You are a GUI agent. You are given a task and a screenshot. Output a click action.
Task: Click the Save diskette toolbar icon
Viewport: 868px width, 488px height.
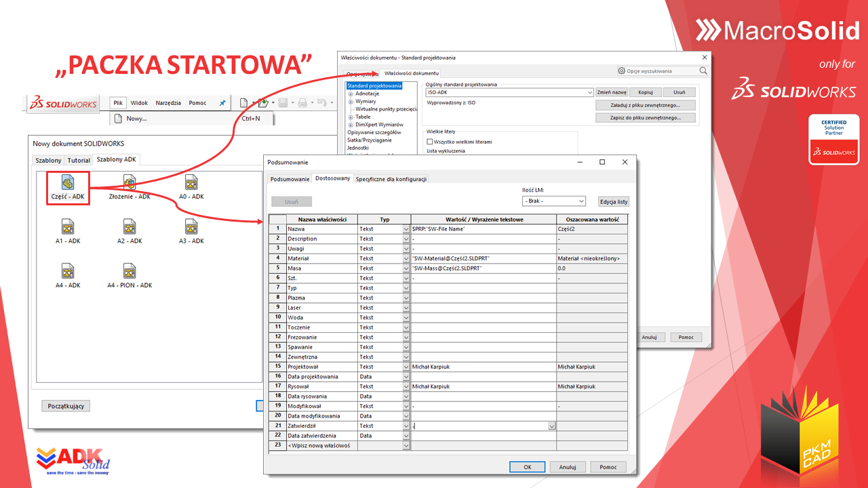[x=283, y=103]
